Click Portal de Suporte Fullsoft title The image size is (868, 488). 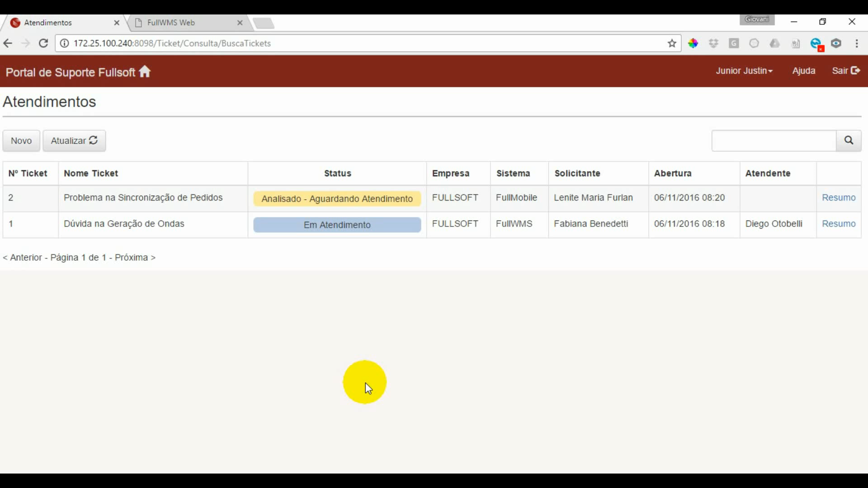[x=71, y=72]
